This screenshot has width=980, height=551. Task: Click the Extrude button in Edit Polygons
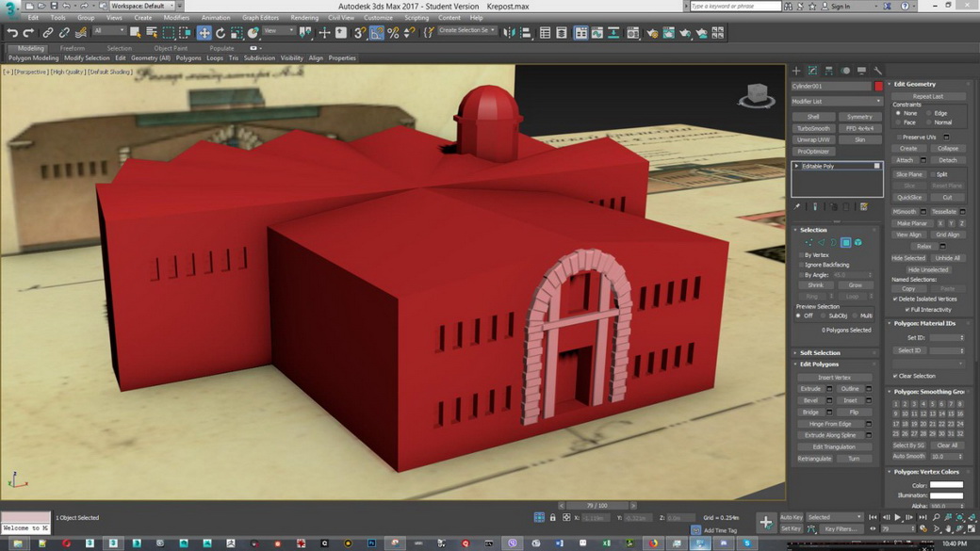(810, 389)
